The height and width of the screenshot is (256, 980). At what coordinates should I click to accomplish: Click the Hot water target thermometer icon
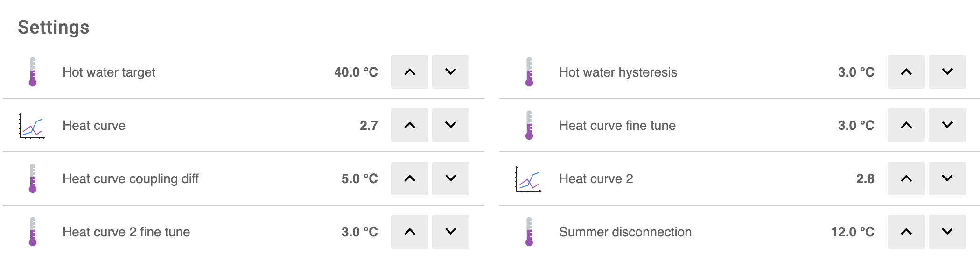tap(33, 72)
